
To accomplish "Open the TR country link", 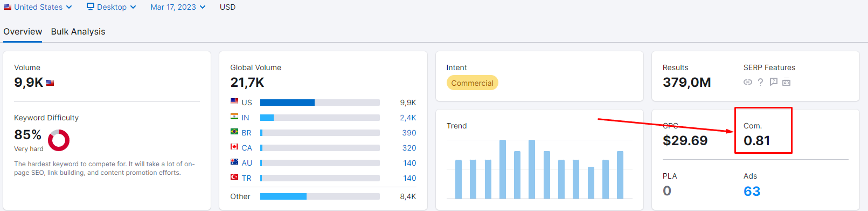I will (246, 178).
